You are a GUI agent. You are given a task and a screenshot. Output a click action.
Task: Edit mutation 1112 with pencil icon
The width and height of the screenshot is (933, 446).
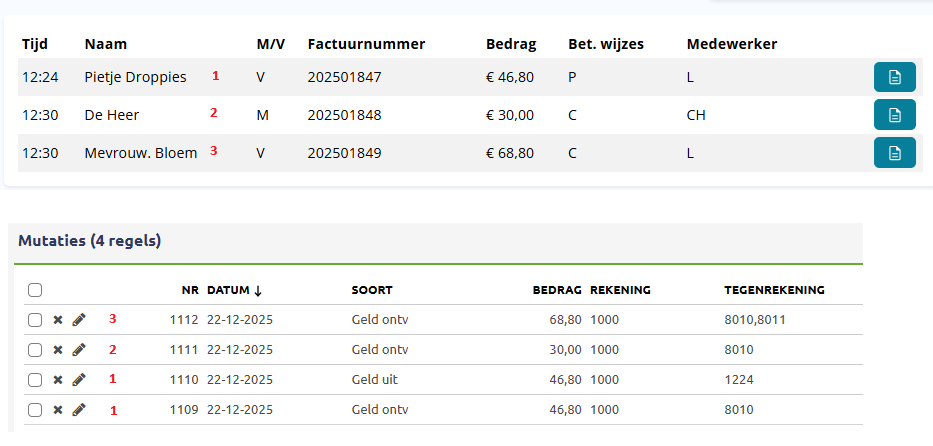(79, 320)
